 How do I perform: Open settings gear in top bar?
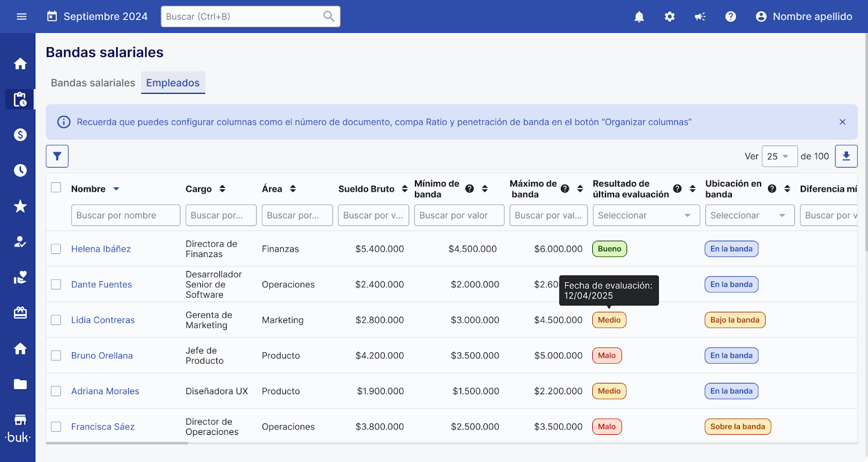[x=669, y=17]
